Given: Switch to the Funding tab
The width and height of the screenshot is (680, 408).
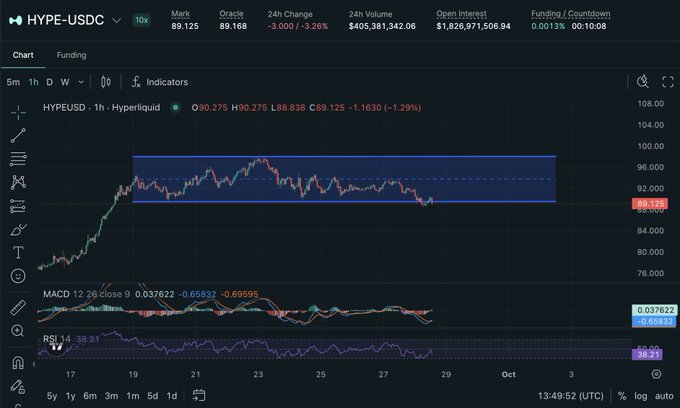Looking at the screenshot, I should coord(71,55).
